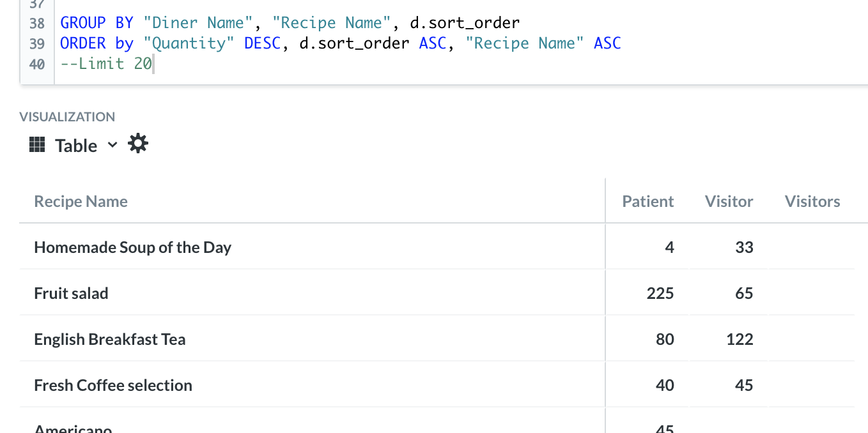Select the Homemade Soup of the Day row

point(437,247)
